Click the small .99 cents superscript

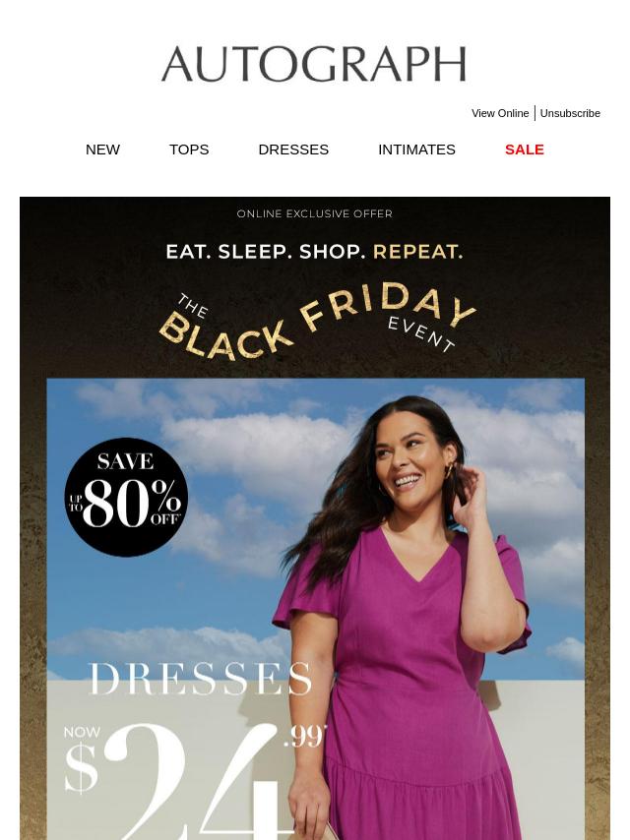304,736
